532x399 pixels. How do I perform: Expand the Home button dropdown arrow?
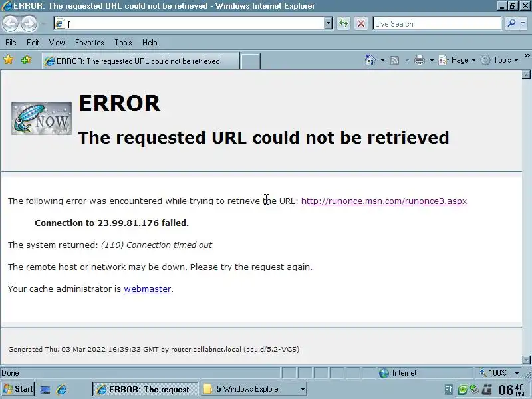point(383,61)
